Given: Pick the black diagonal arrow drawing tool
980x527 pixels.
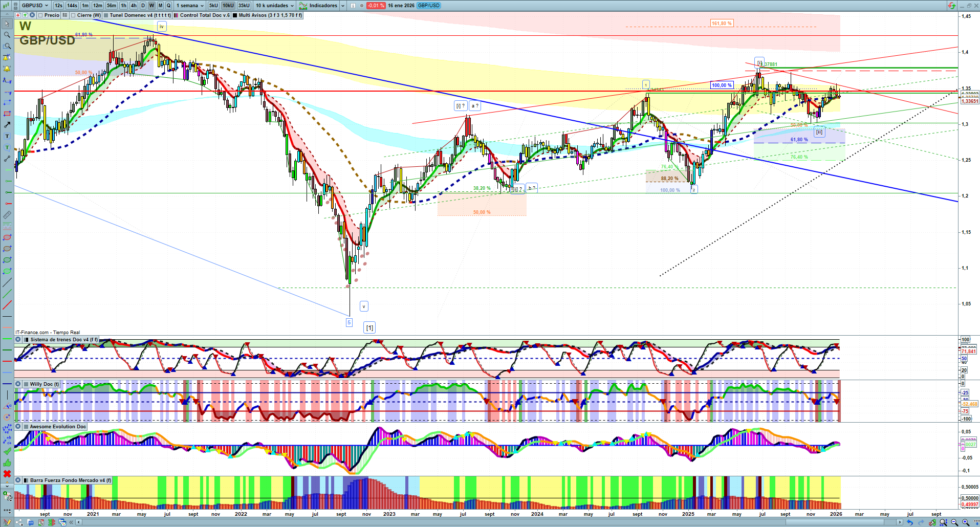Looking at the screenshot, I should point(7,125).
